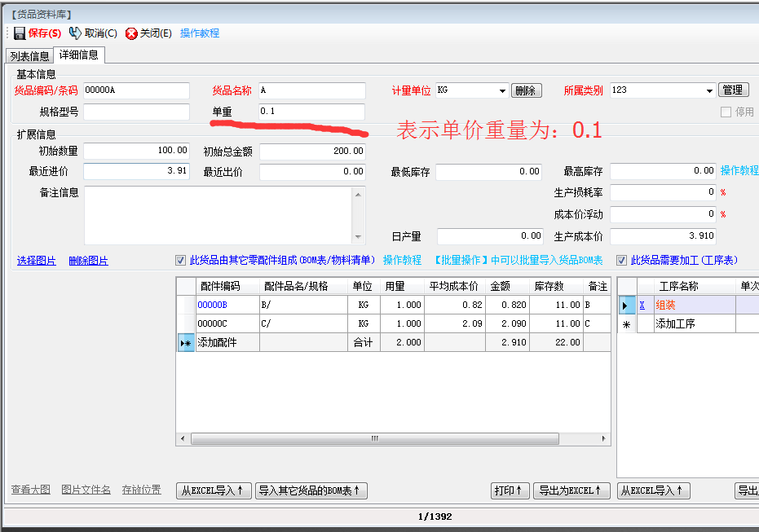The height and width of the screenshot is (532, 759).
Task: Click the X delete link in 组装 row
Action: coord(642,306)
